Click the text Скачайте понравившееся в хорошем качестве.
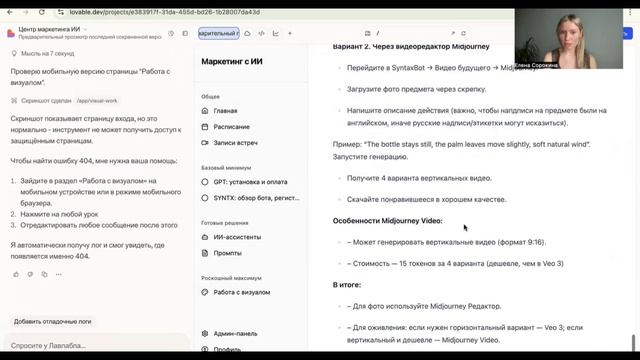This screenshot has width=640, height=360. 427,200
